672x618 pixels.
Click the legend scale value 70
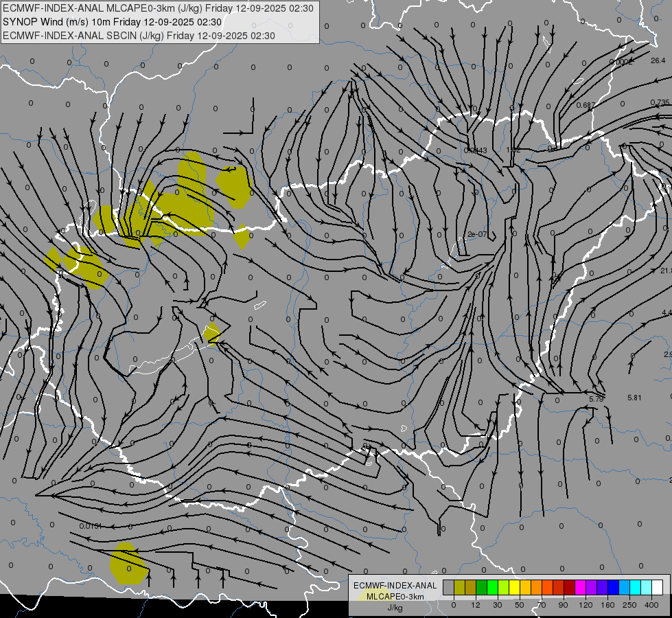click(x=542, y=605)
